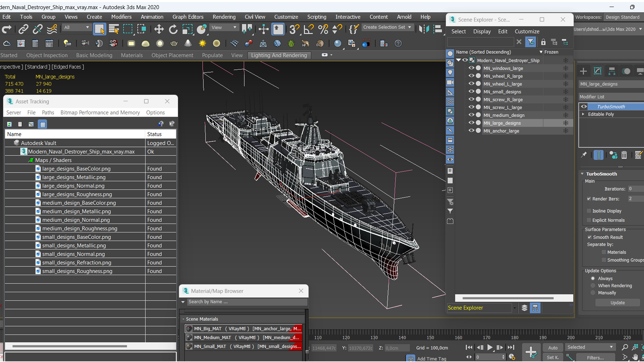Click the Refresh icon in Asset Tracking
Screen dimensions: 644x362
tap(9, 124)
